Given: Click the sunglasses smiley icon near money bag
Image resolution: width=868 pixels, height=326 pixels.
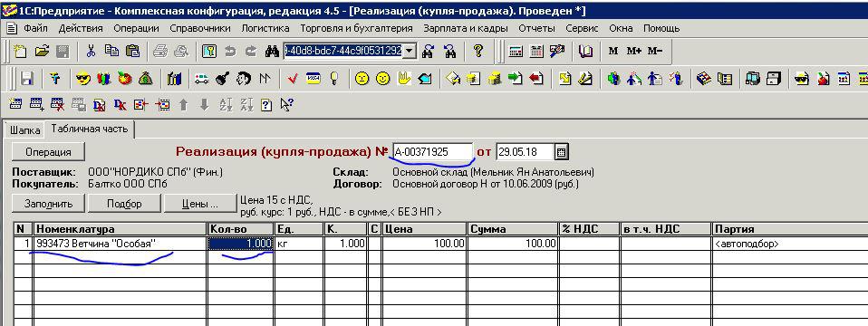Looking at the screenshot, I should 83,79.
